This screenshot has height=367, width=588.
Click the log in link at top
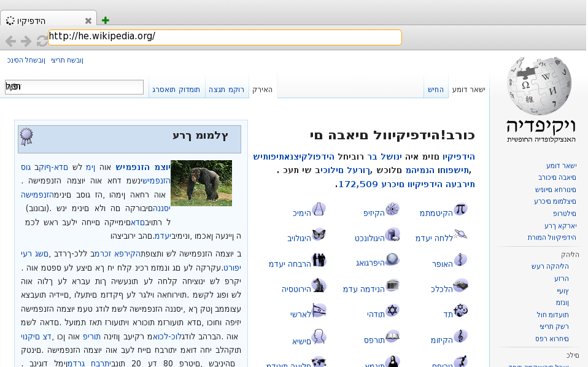[x=26, y=60]
